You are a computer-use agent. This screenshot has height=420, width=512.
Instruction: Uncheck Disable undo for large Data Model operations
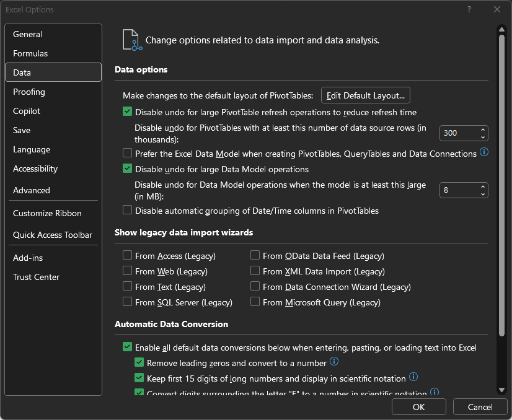[x=127, y=168]
